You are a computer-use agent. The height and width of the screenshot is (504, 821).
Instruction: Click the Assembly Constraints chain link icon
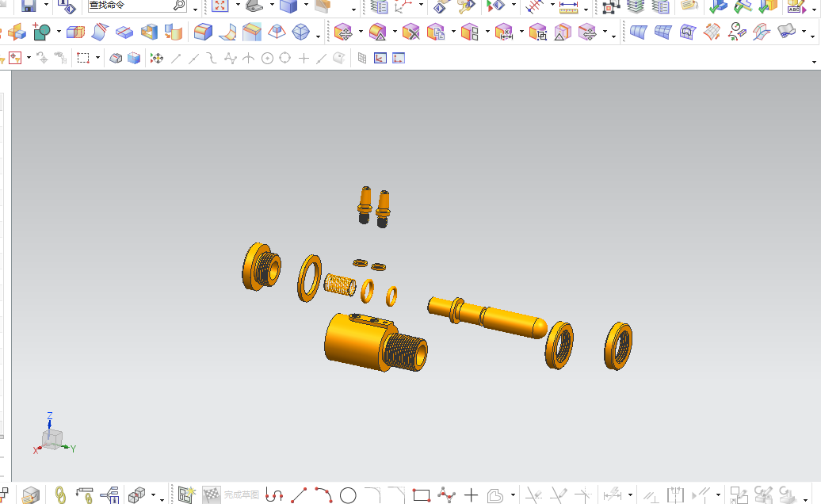coord(60,494)
